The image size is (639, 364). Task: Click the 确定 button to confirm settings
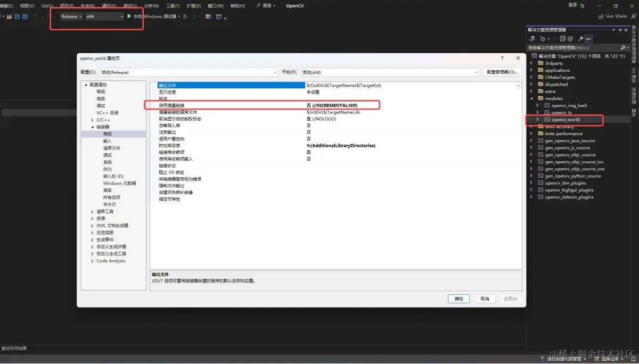tap(458, 299)
